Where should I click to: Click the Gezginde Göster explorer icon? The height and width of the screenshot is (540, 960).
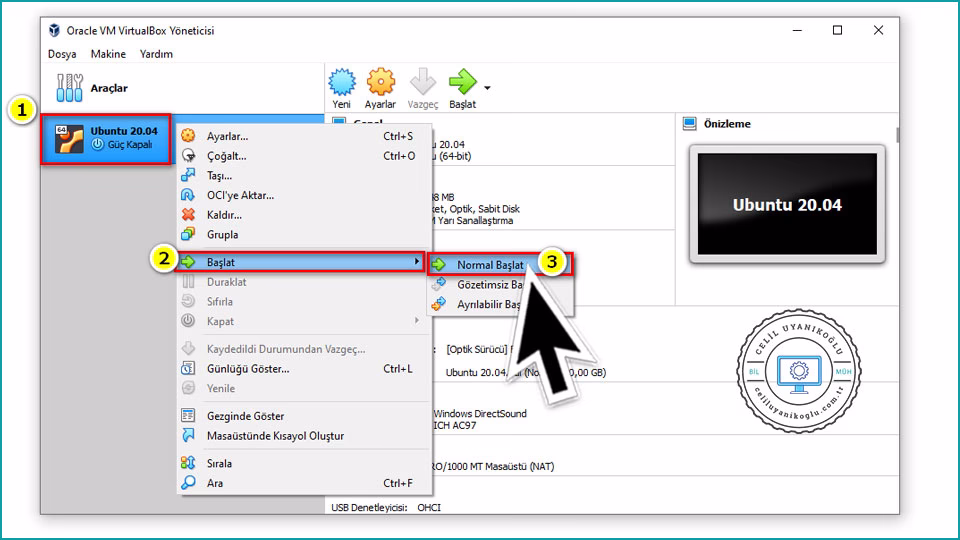188,415
